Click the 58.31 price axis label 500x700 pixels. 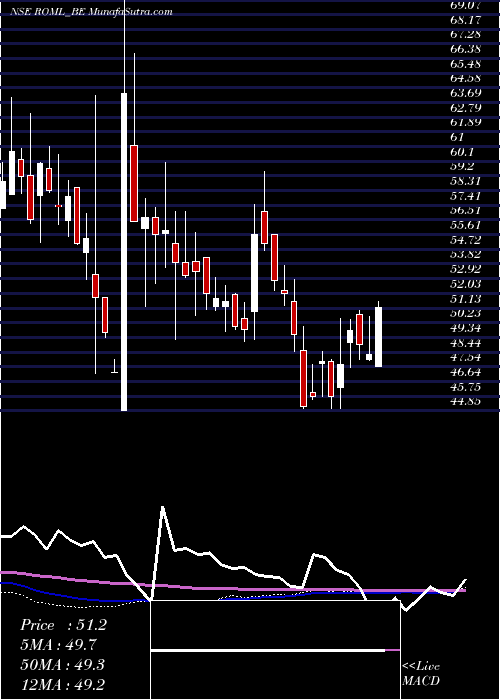466,181
